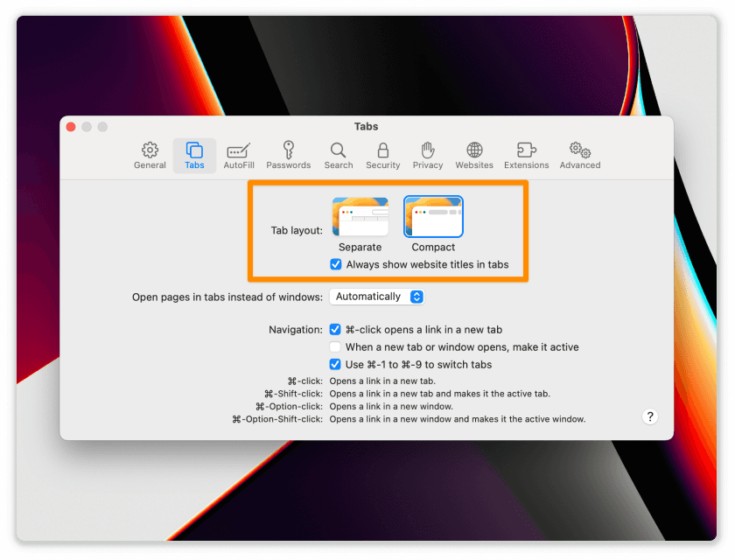The image size is (735, 560).
Task: Disable ⌘-click opens a link in new tab
Action: pos(334,330)
